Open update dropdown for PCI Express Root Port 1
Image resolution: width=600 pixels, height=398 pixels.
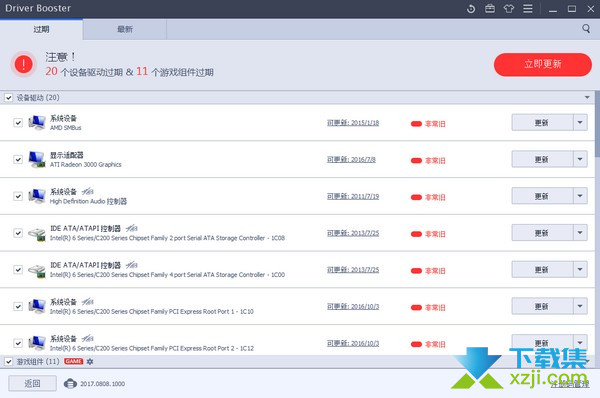580,306
